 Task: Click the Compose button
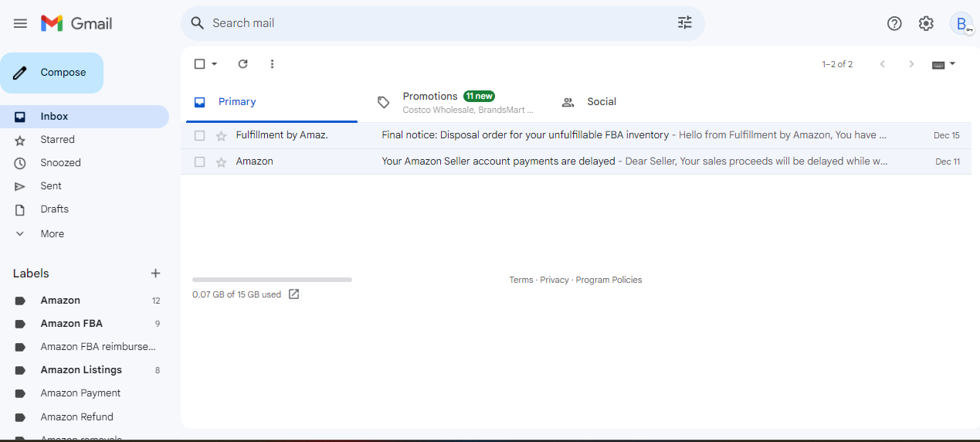52,73
